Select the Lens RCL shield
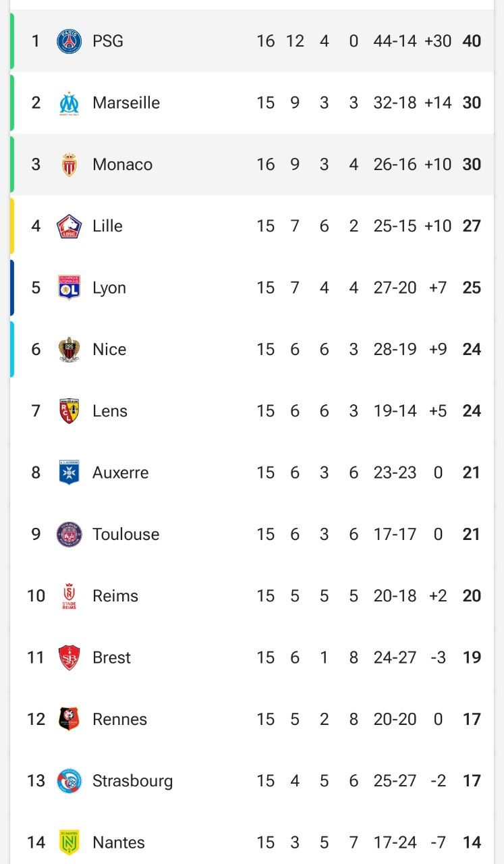This screenshot has width=504, height=864. click(69, 411)
